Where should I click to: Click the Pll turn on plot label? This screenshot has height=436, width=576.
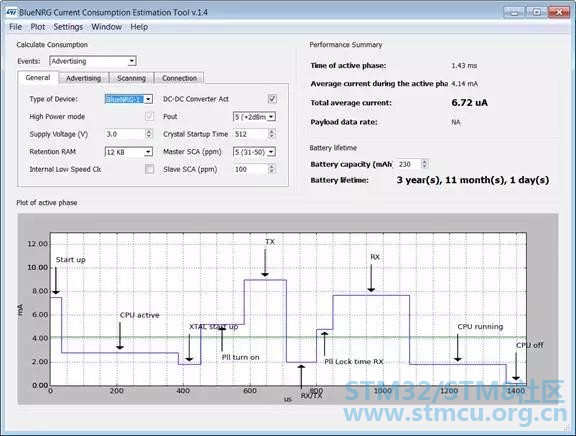(240, 357)
